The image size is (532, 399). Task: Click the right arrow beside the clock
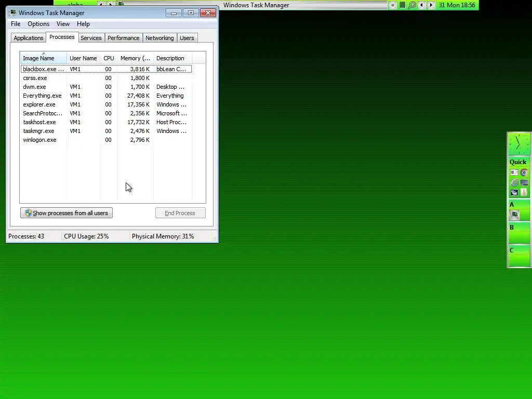point(431,5)
